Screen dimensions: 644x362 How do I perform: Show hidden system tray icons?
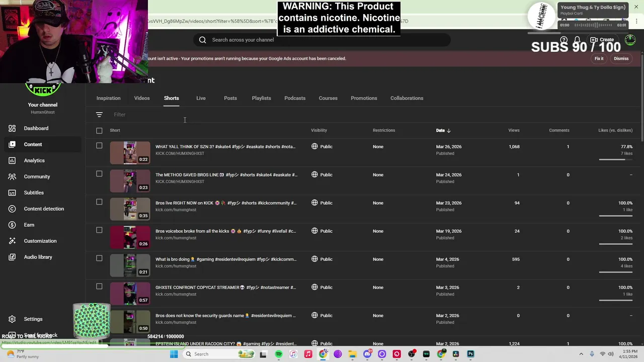(581, 354)
